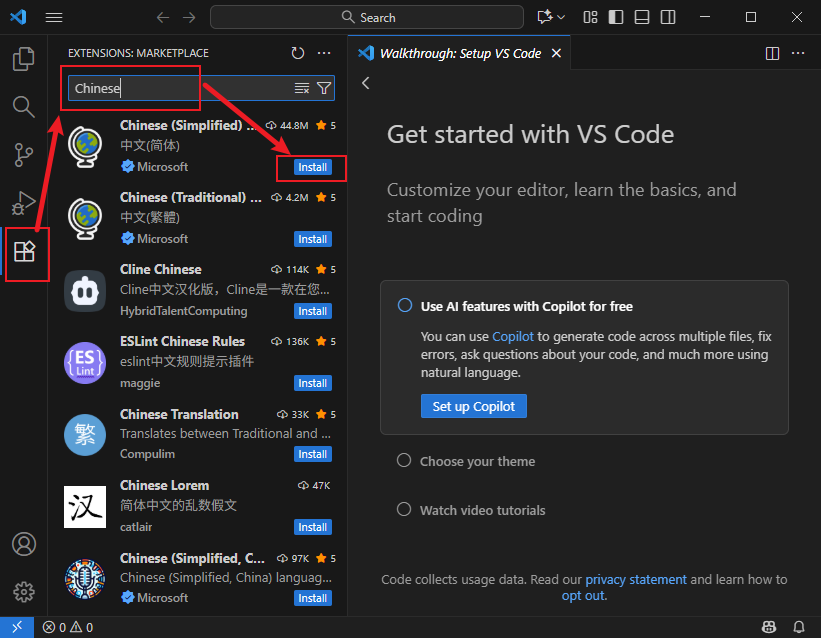Image resolution: width=821 pixels, height=638 pixels.
Task: Click the remote window indicator in status bar
Action: point(16,625)
